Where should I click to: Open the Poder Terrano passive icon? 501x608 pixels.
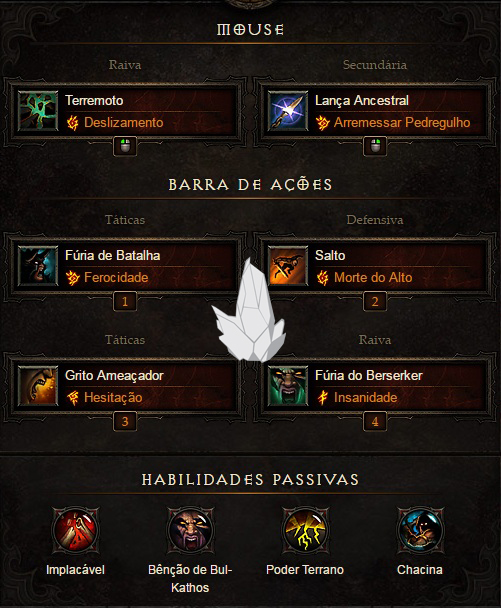coord(305,530)
